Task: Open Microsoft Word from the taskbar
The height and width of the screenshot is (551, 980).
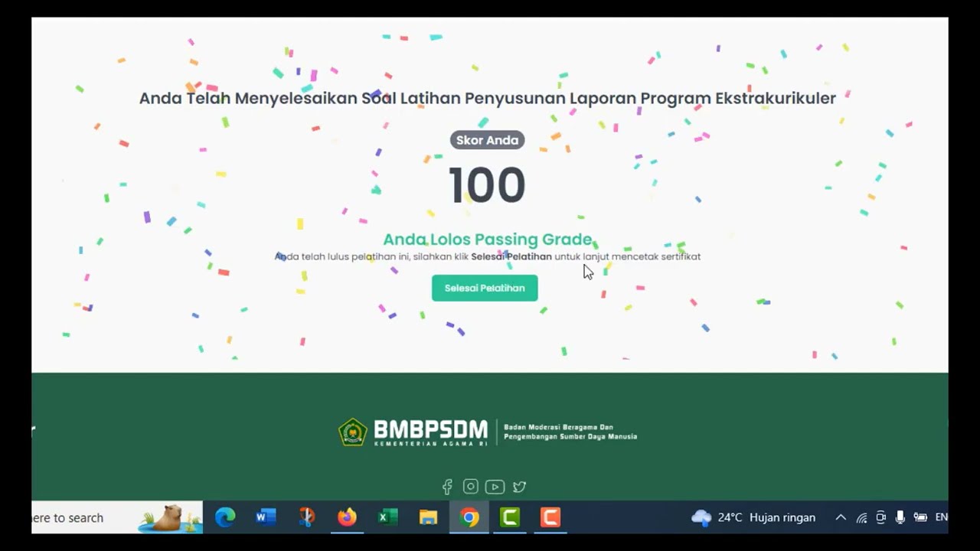Action: [266, 518]
